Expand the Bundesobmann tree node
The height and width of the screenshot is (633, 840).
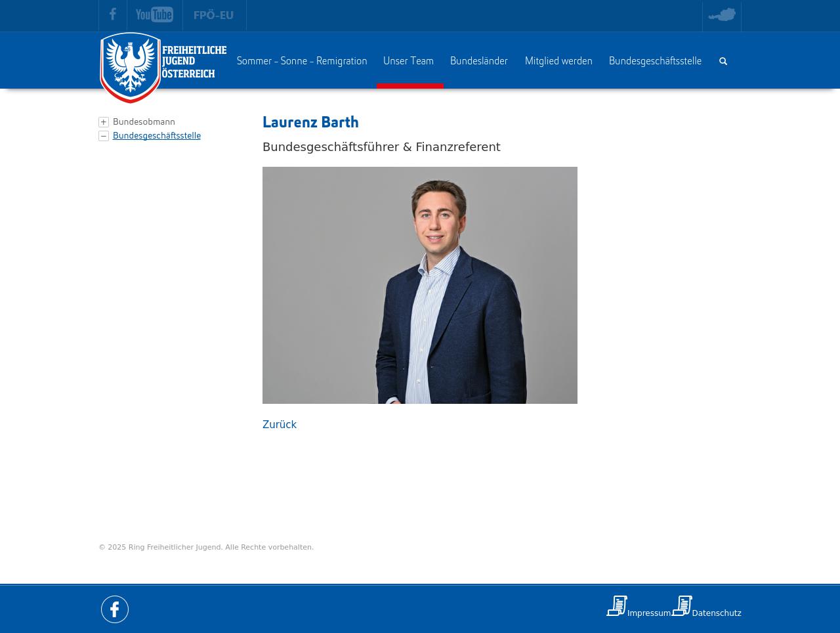104,122
